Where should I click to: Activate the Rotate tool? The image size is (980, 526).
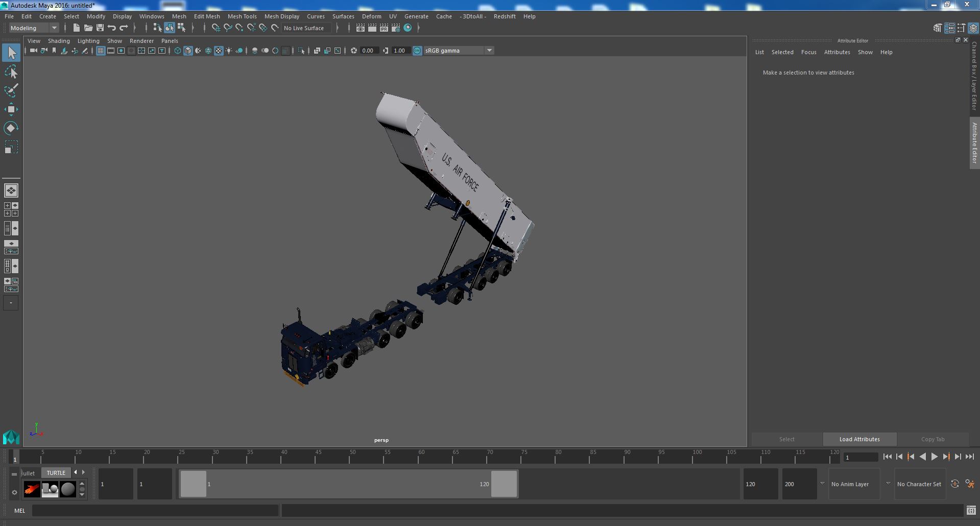coord(11,128)
